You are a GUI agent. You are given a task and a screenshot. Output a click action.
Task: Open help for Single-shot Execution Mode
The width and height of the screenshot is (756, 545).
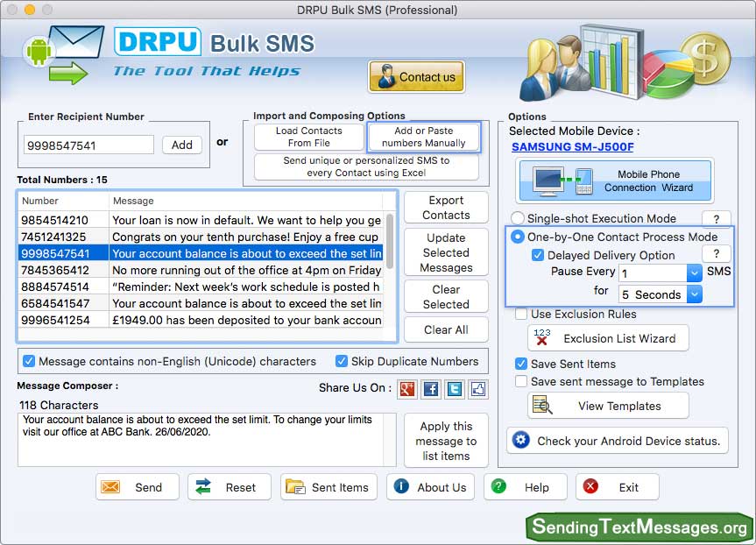click(717, 219)
